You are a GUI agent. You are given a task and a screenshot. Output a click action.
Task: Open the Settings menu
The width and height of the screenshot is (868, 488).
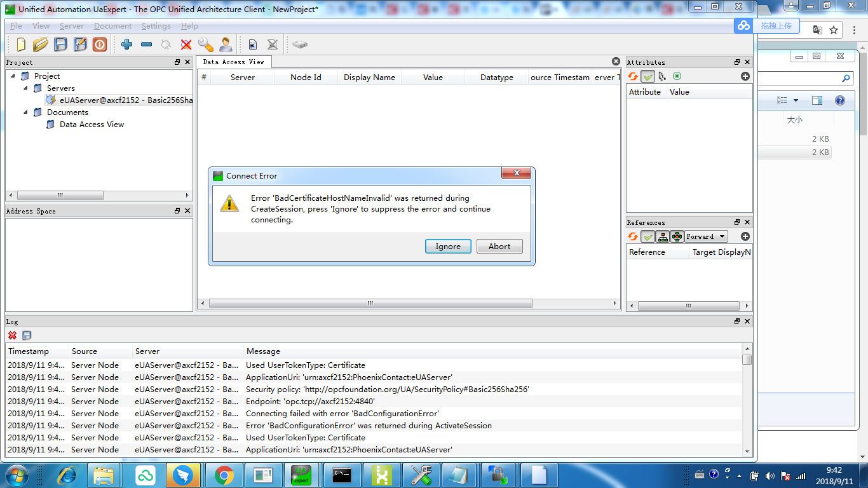pyautogui.click(x=156, y=26)
